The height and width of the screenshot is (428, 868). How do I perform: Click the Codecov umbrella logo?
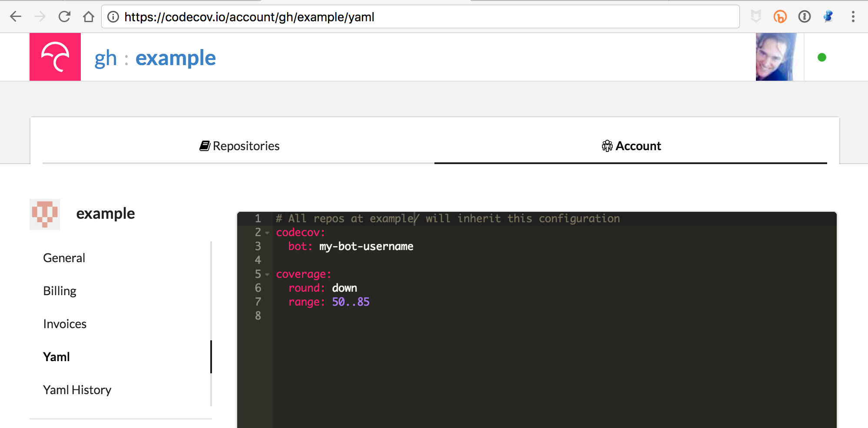[x=55, y=57]
